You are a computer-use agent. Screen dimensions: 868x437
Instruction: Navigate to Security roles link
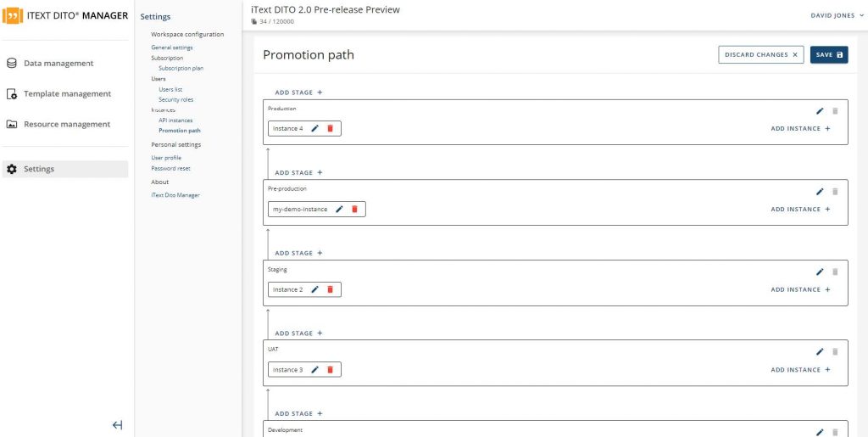[176, 100]
